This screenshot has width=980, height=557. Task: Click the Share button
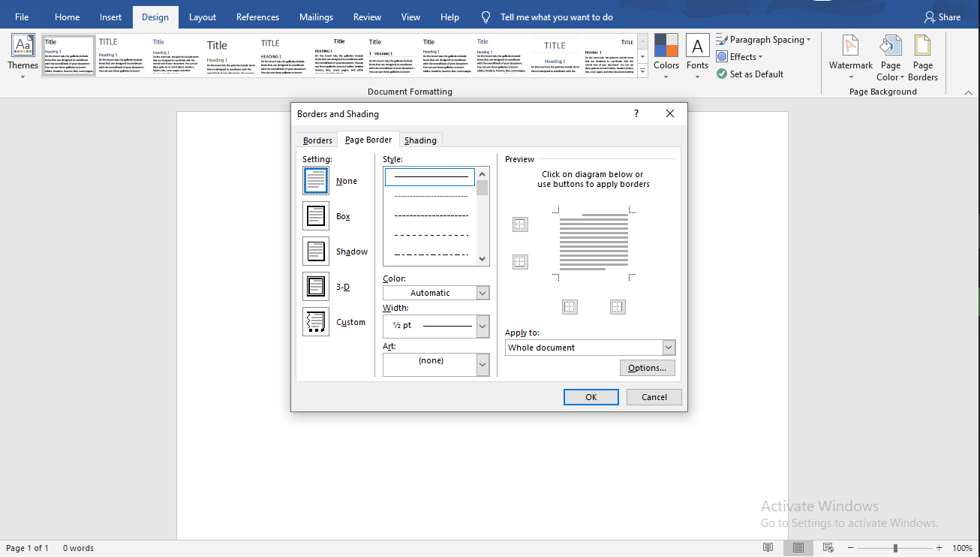click(x=942, y=17)
